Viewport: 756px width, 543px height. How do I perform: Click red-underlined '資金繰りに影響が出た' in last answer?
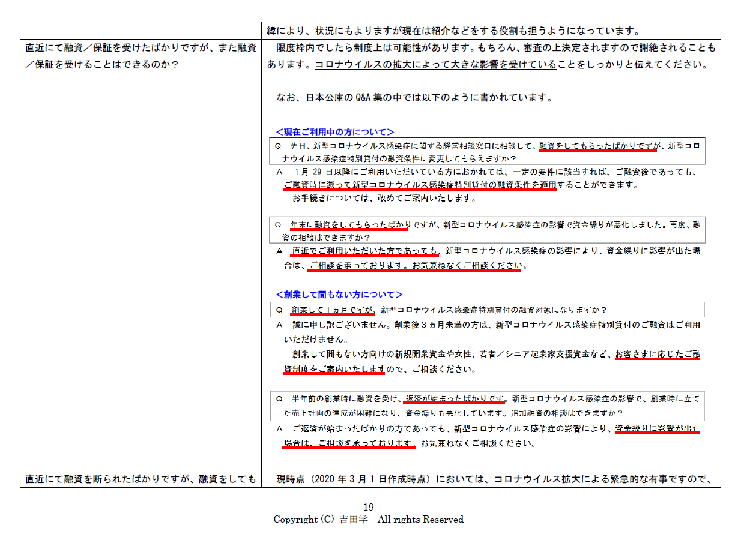tap(658, 429)
